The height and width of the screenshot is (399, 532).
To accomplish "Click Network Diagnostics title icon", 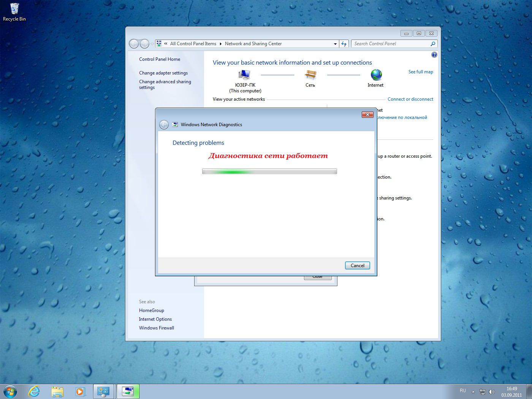I will (x=175, y=124).
